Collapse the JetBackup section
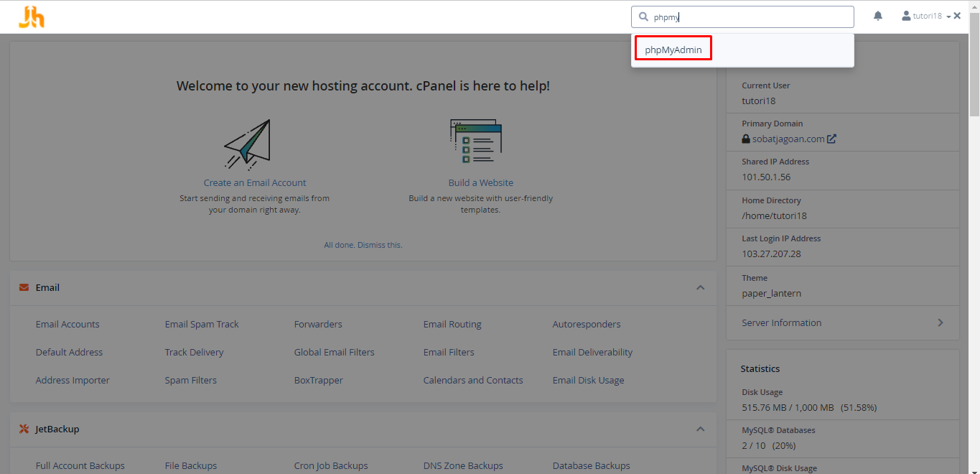 pos(701,429)
